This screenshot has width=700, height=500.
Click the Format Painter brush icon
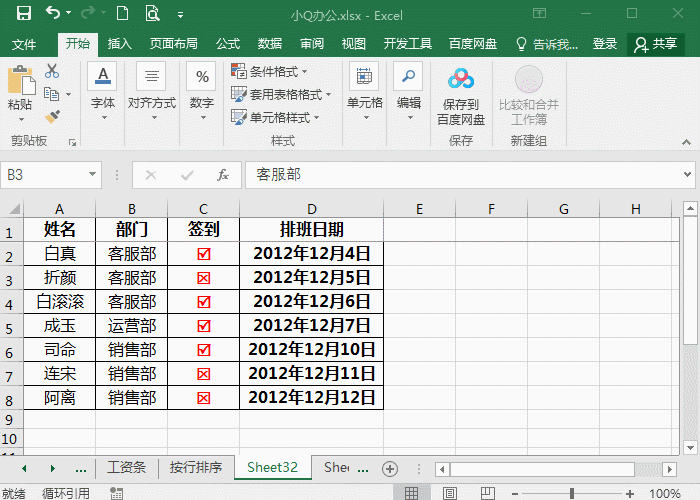click(52, 117)
